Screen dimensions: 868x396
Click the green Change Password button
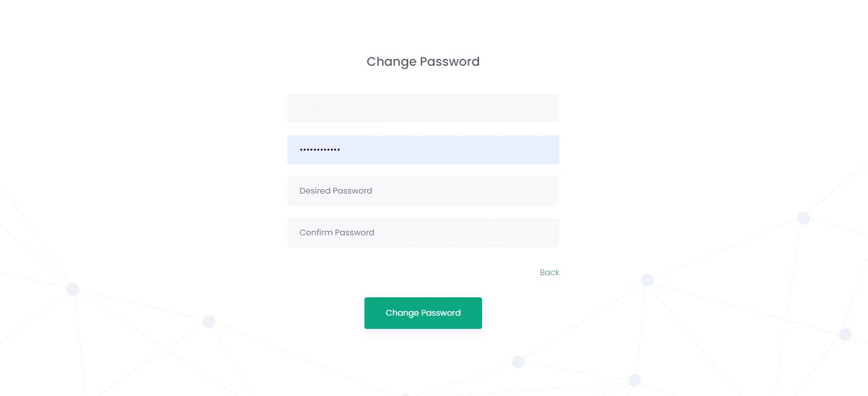click(x=423, y=313)
